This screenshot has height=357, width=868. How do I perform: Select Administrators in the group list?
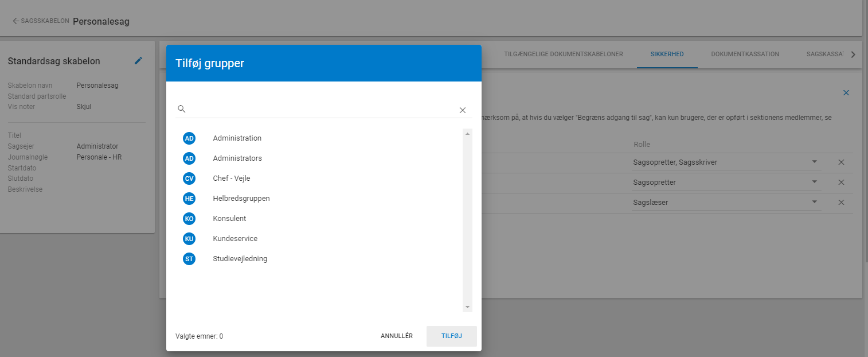pyautogui.click(x=237, y=158)
